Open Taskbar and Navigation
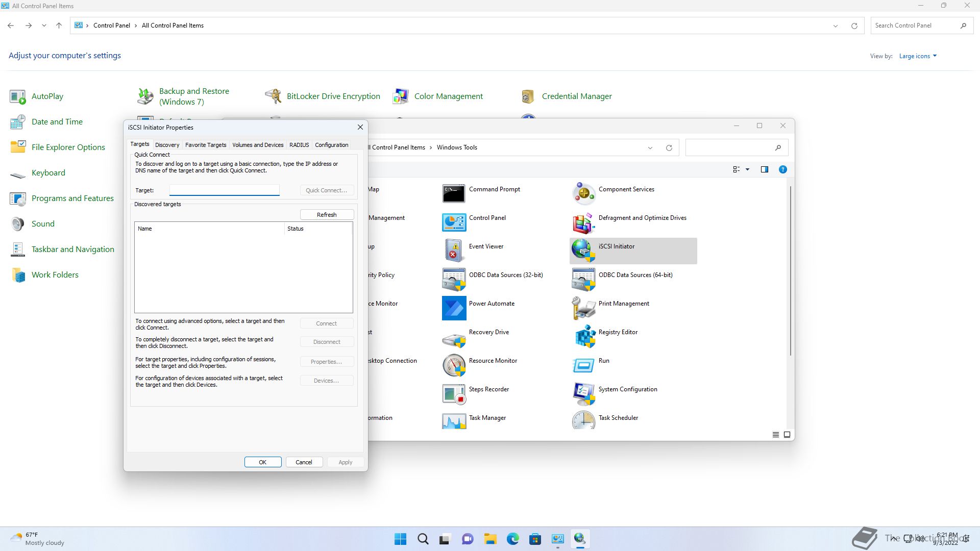 coord(62,249)
